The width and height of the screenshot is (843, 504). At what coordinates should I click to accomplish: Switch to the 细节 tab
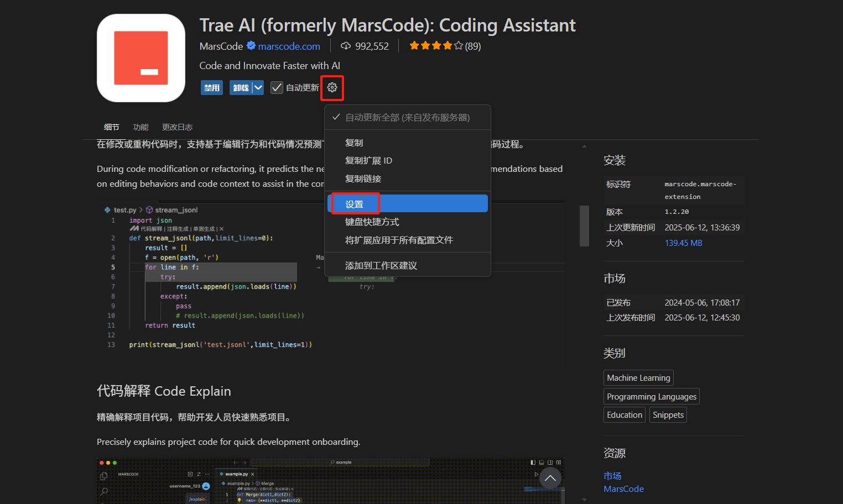coord(111,127)
